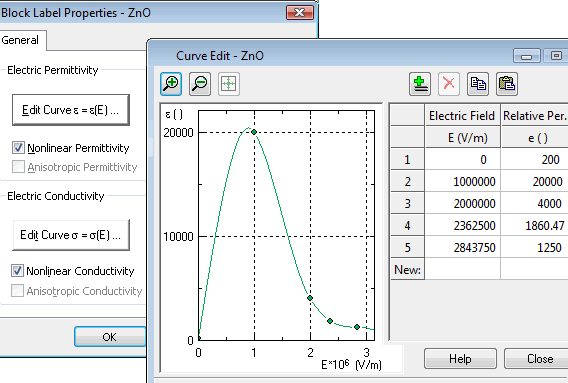Click permittivity cell with value 1860.47
The width and height of the screenshot is (568, 383).
tap(535, 225)
